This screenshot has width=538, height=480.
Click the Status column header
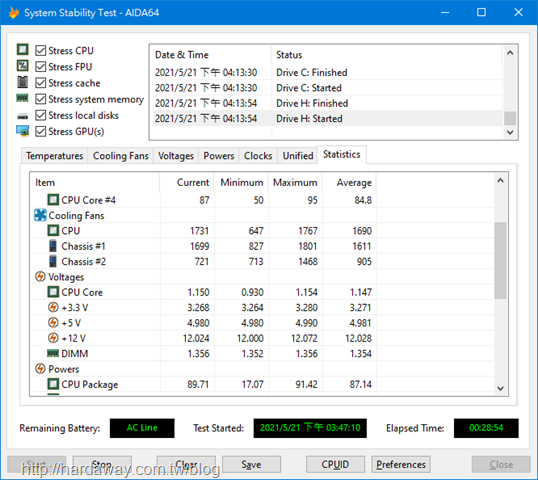387,55
